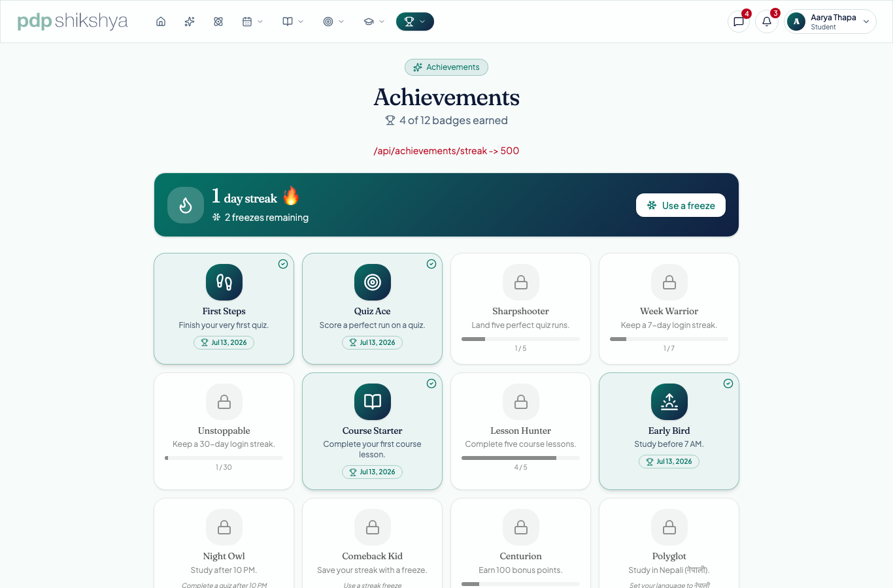
Task: Open the chat messages icon
Action: [x=739, y=22]
